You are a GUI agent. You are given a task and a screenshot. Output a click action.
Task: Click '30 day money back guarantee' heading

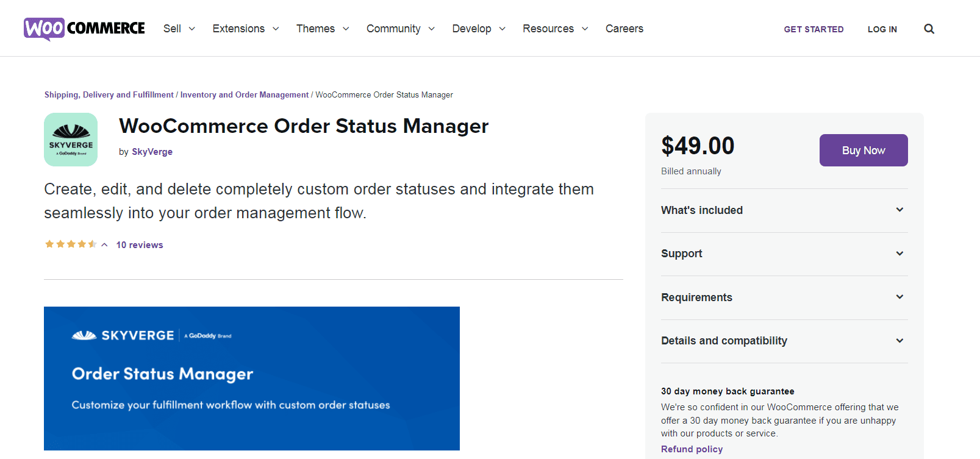tap(728, 391)
